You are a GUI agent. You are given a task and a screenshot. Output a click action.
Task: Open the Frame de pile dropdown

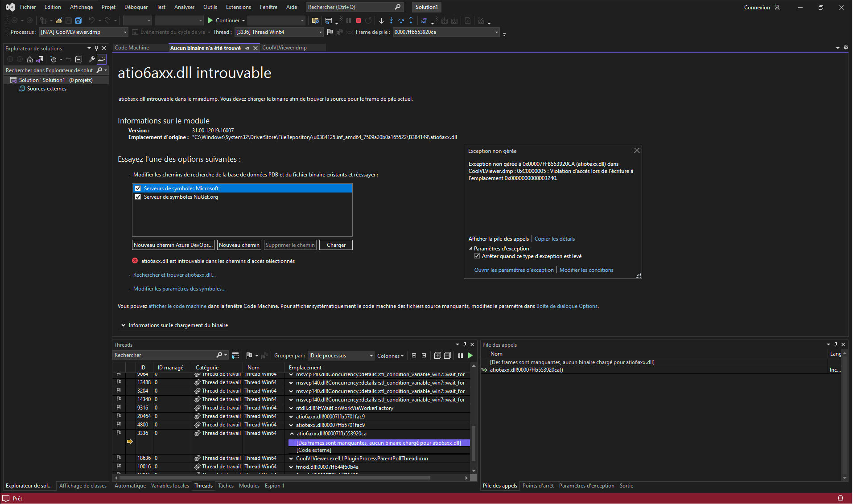[x=496, y=32]
